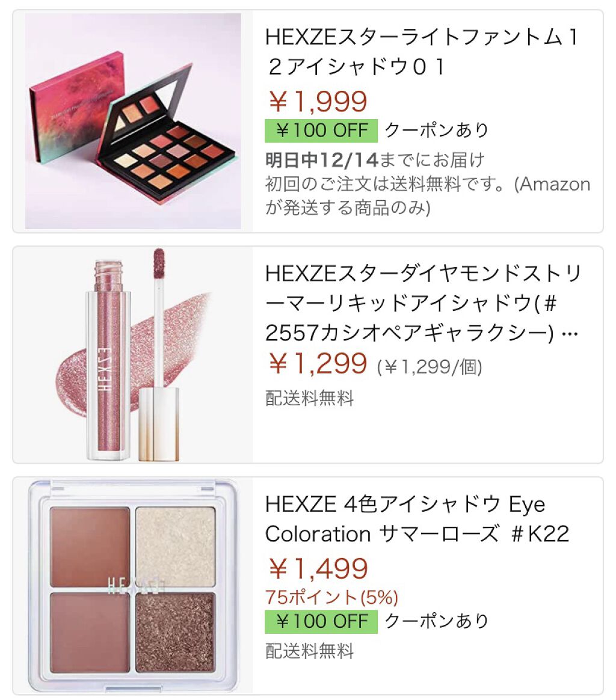Click クーポンあり text on サマーローズ item

[x=437, y=621]
